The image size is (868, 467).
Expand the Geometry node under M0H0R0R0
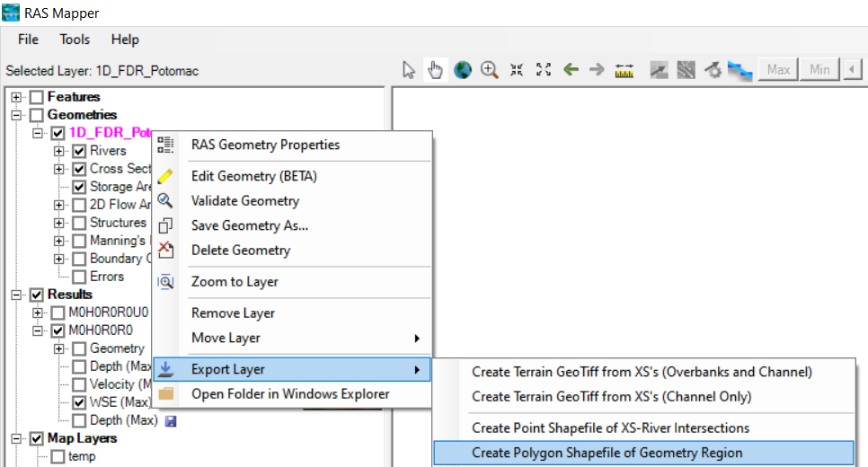coord(58,348)
